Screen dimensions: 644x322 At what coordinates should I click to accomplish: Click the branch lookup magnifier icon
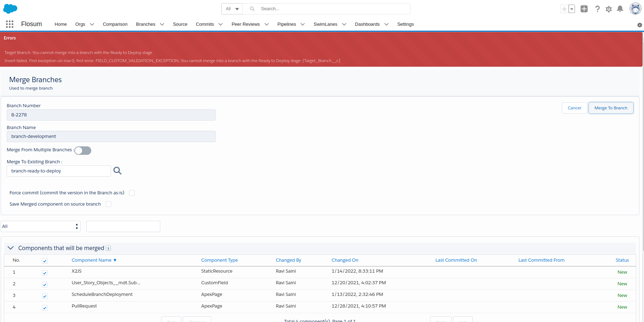[x=117, y=171]
